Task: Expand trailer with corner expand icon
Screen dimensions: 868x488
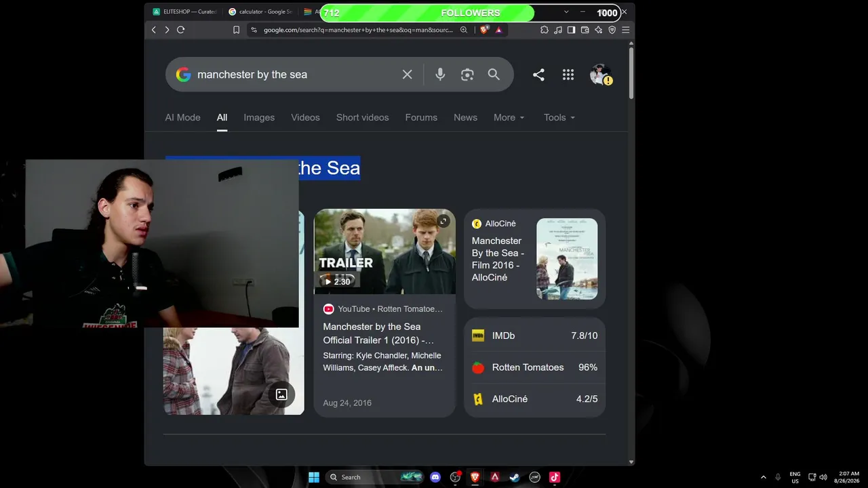Action: (443, 221)
